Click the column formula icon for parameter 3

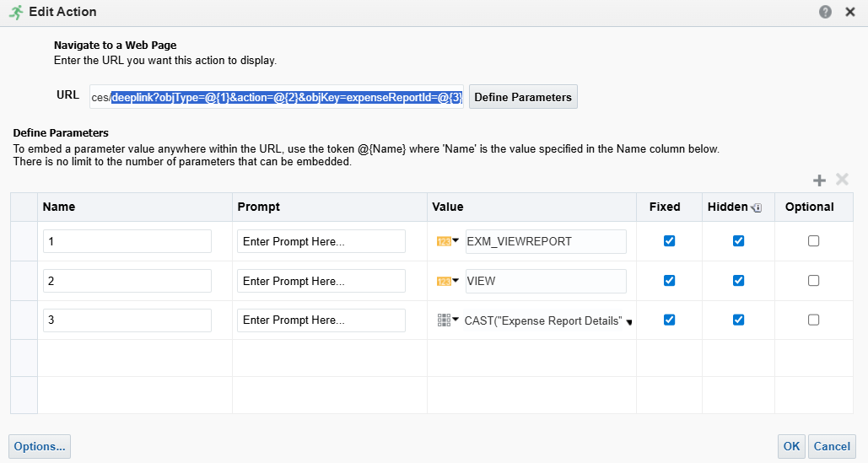click(x=445, y=320)
